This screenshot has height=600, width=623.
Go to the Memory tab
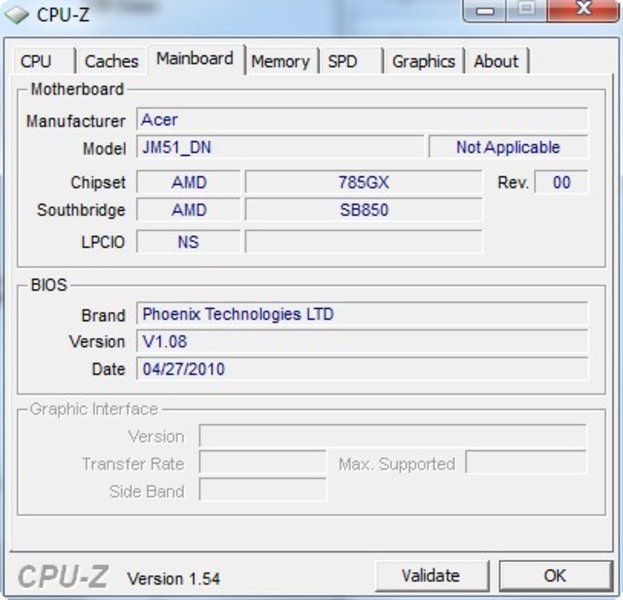(281, 61)
